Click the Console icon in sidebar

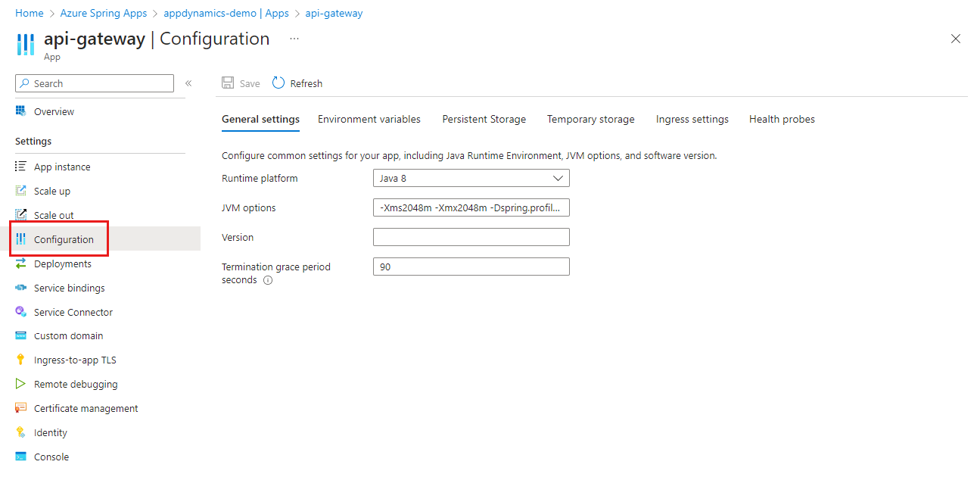pos(20,457)
